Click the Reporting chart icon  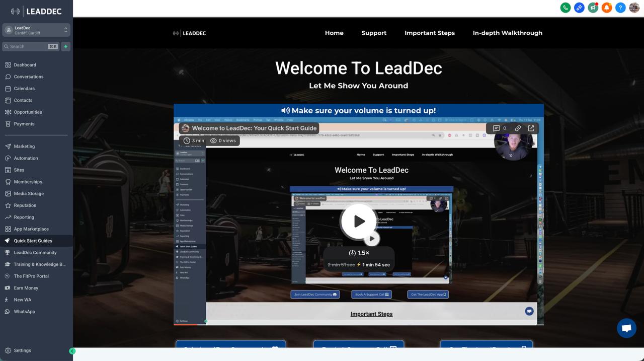click(x=8, y=218)
